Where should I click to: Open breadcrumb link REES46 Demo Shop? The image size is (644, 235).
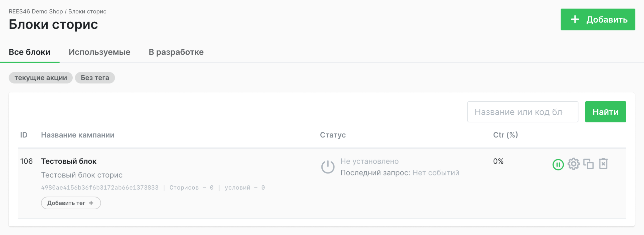36,11
